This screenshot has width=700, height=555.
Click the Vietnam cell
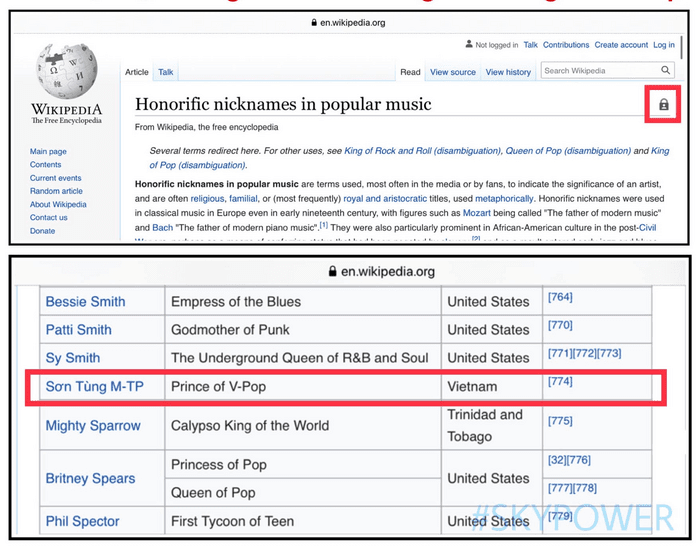click(492, 387)
